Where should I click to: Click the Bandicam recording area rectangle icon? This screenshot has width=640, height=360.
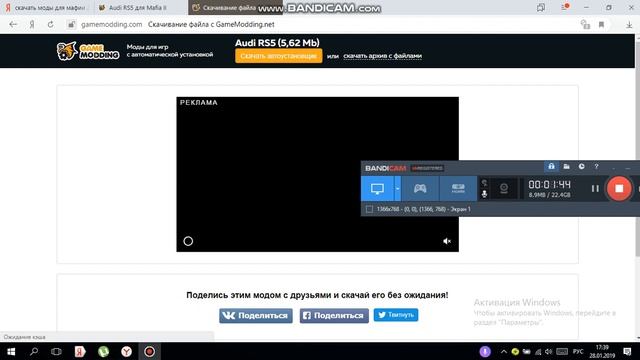pos(369,209)
